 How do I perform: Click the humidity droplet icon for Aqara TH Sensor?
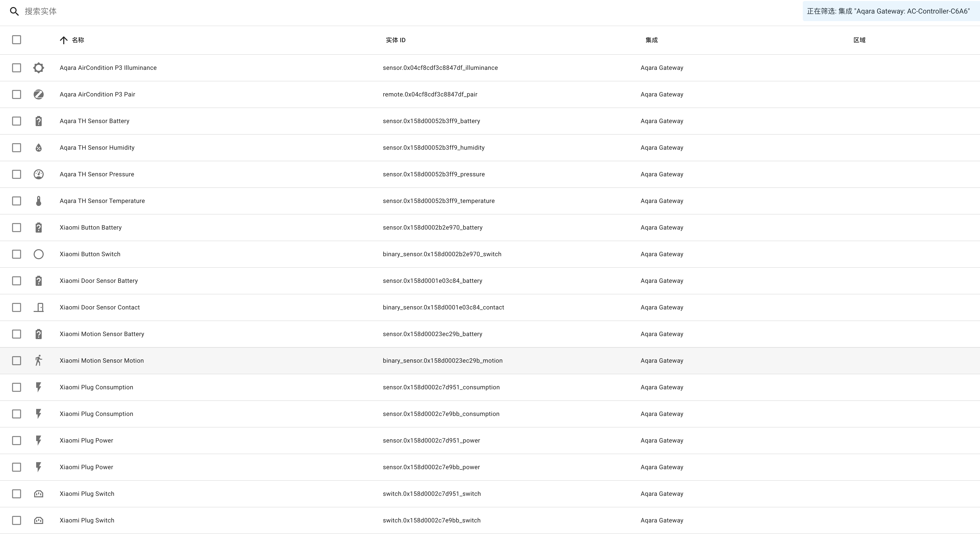click(38, 147)
